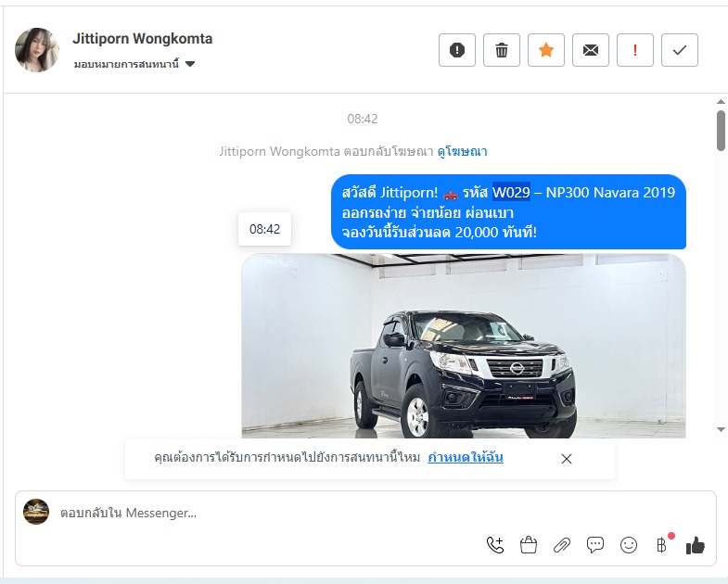This screenshot has width=728, height=584.
Task: Open Jittiporn Wongkomta contact name
Action: click(x=143, y=39)
